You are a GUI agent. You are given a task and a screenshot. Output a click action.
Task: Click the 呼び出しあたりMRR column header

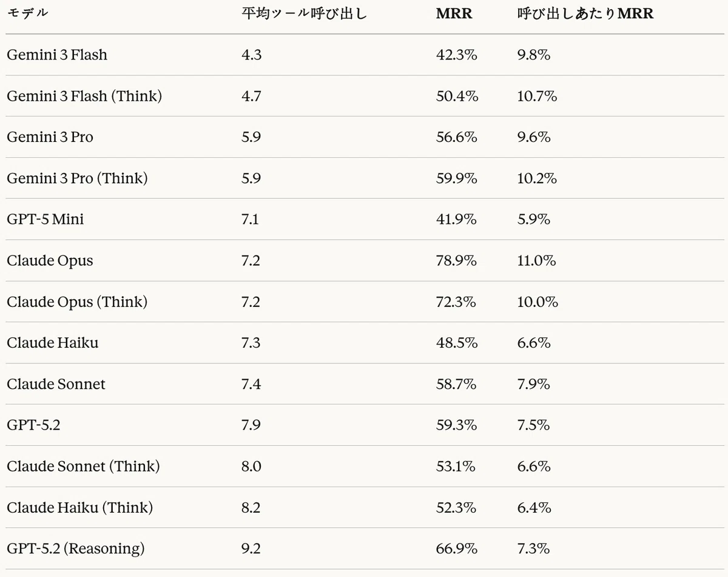click(585, 13)
